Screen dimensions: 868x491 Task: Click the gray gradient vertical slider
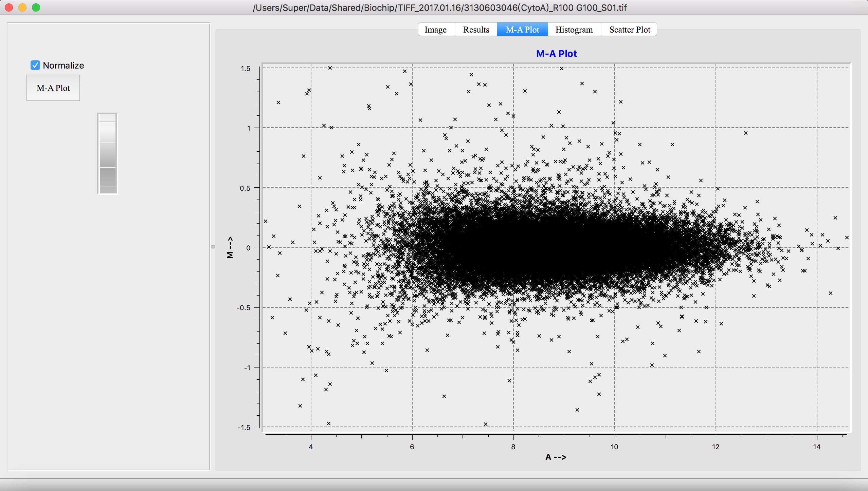point(108,153)
